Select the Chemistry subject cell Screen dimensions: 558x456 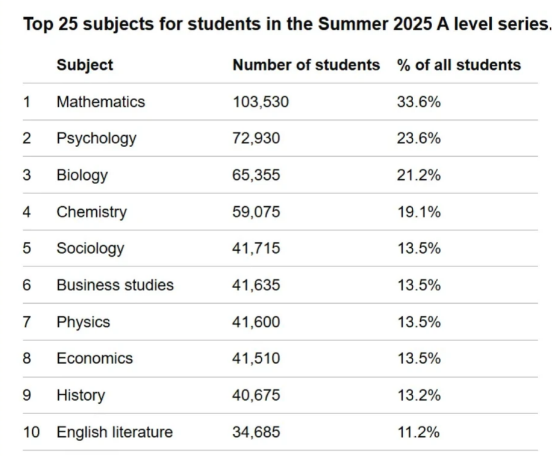coord(91,212)
